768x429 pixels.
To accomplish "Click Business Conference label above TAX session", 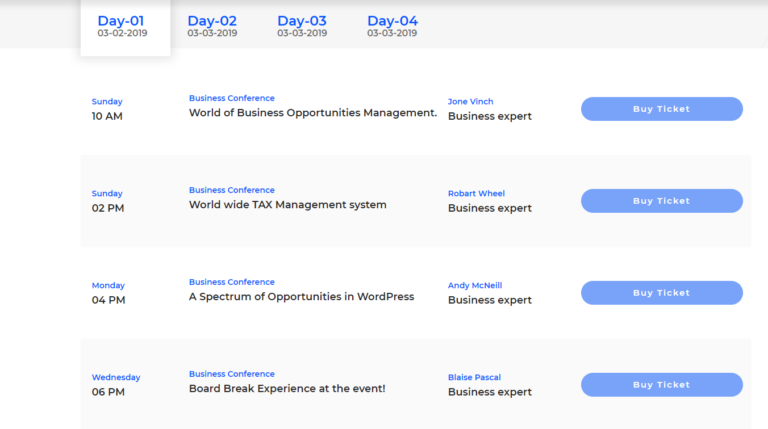I will (231, 190).
